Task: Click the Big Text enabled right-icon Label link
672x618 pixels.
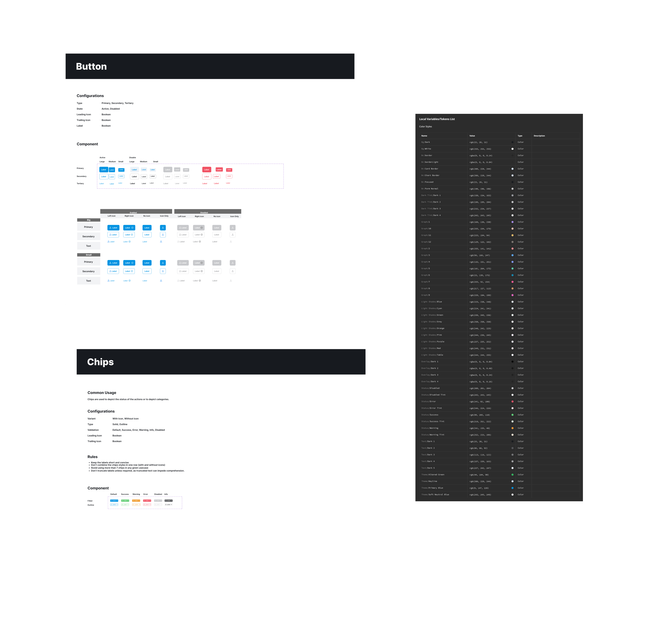Action: [x=127, y=241]
